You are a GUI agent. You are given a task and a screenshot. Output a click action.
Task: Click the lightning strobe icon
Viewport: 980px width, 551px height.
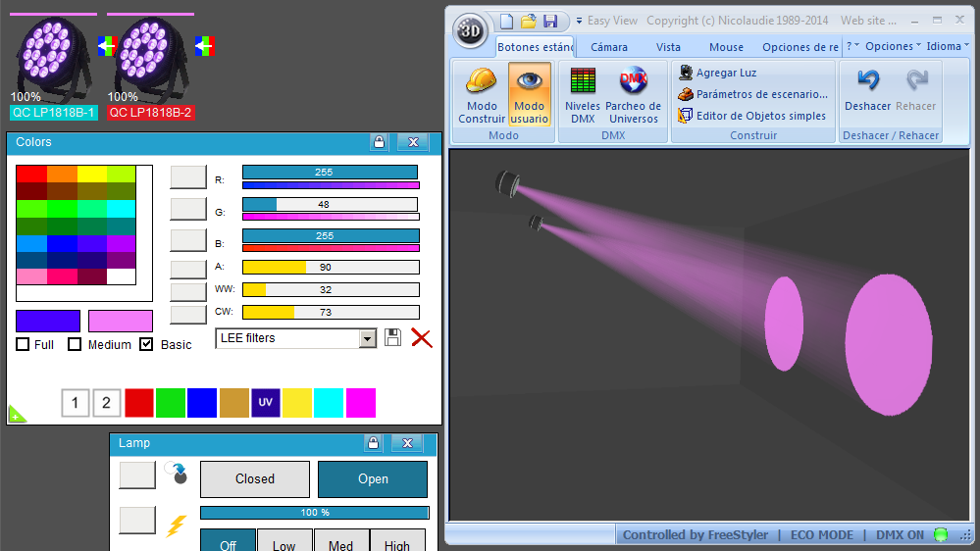point(177,525)
